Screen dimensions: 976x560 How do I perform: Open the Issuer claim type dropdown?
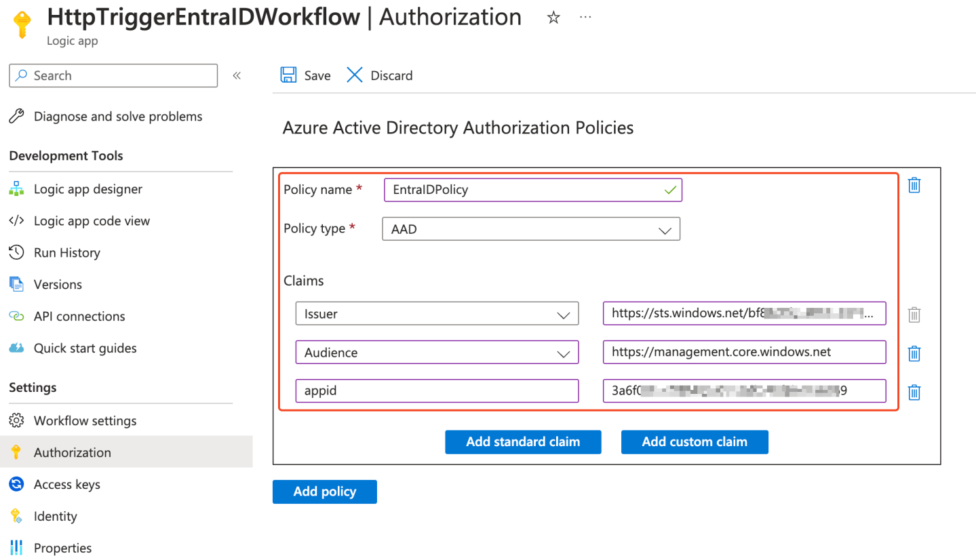(437, 314)
